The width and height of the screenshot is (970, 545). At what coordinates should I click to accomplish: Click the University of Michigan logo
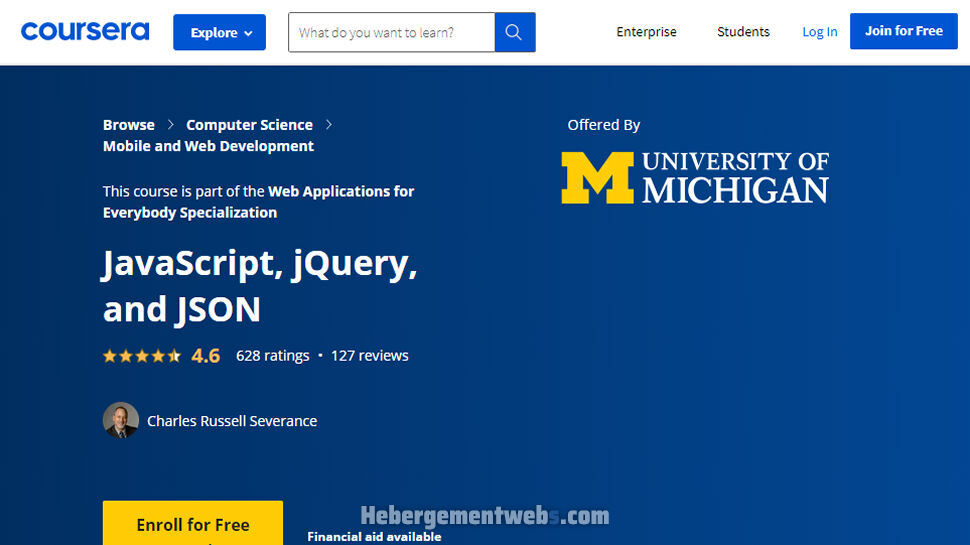pos(695,177)
